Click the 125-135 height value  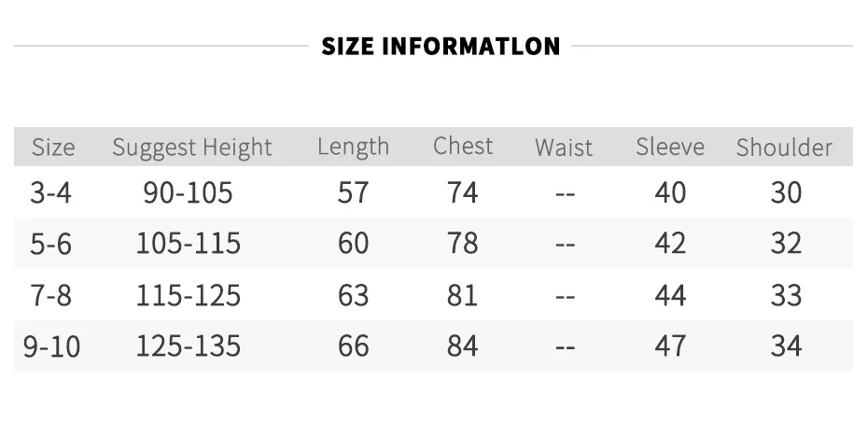tap(189, 346)
